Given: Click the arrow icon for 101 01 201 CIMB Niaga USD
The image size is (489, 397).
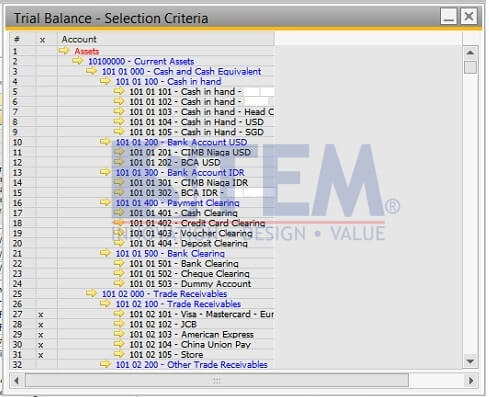Looking at the screenshot, I should point(119,152).
